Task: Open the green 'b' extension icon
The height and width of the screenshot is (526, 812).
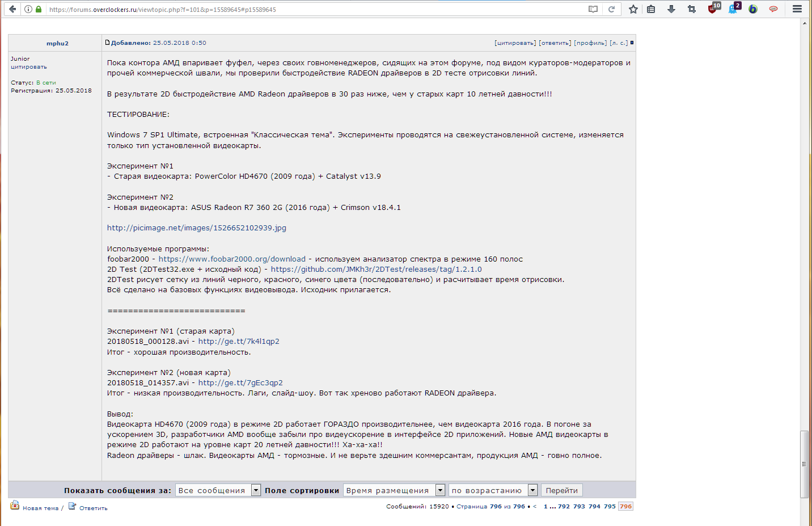Action: [753, 9]
